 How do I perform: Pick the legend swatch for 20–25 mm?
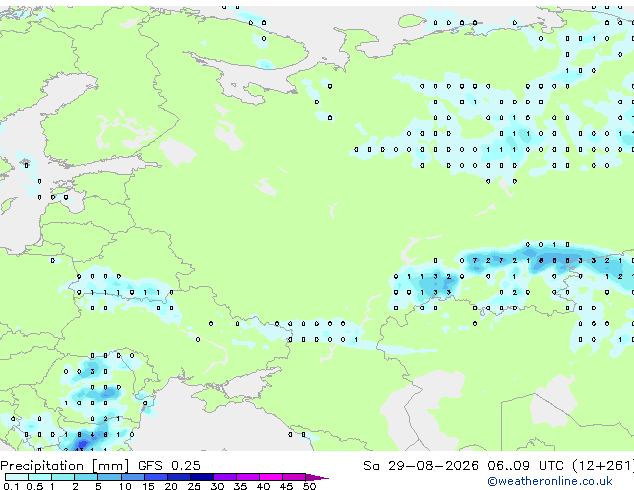178,477
